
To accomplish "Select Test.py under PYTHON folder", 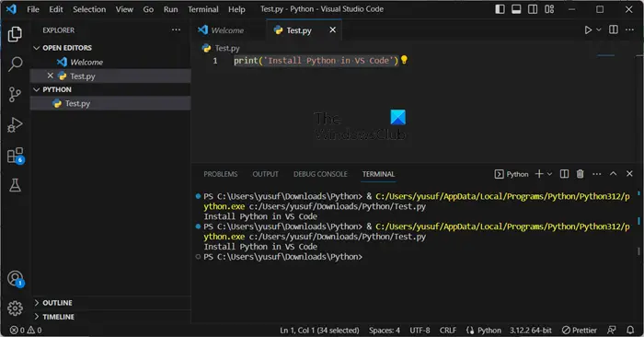I will pos(110,103).
